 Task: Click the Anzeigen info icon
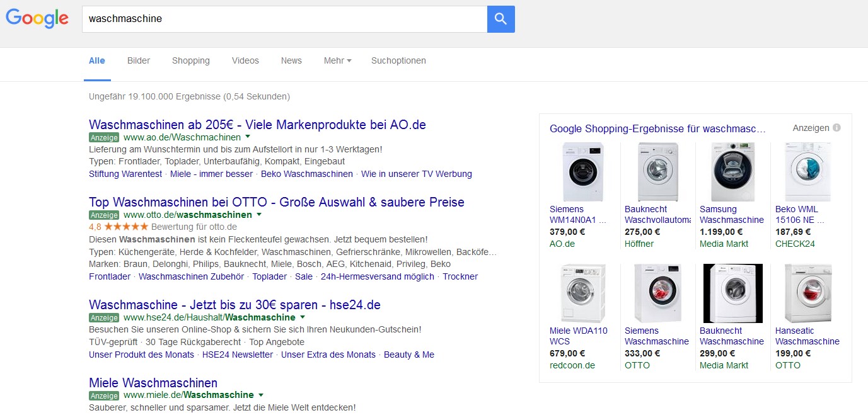[x=836, y=128]
